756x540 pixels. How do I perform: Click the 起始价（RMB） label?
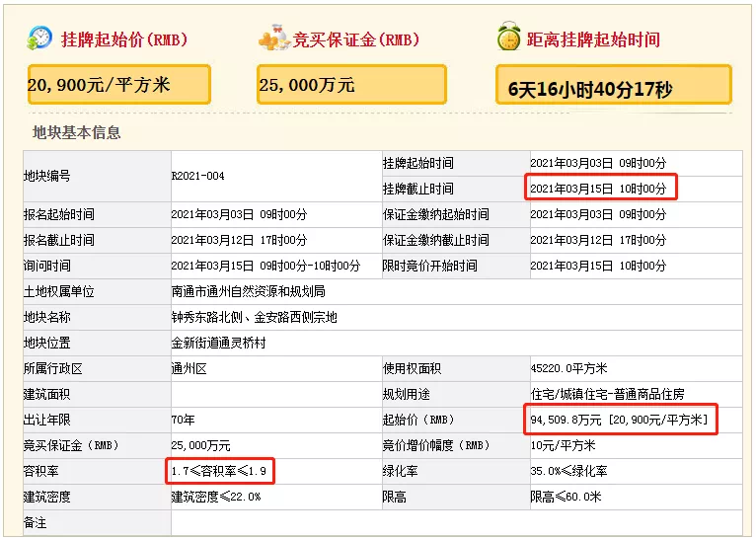point(418,420)
